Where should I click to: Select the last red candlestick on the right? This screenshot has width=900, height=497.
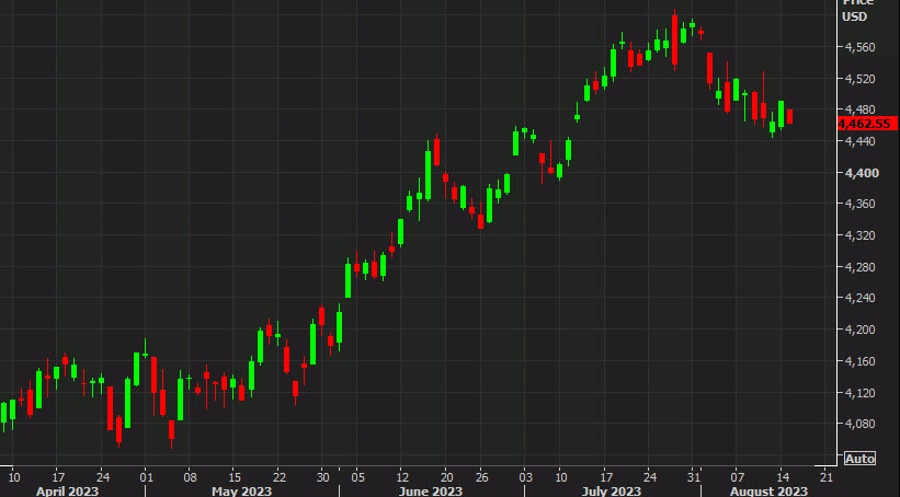(x=790, y=117)
